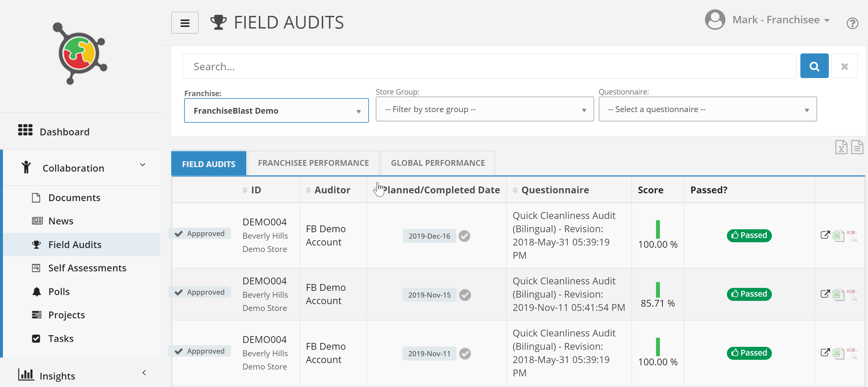
Task: Click completed checkmark beside 2019-Nov-15
Action: pos(465,295)
